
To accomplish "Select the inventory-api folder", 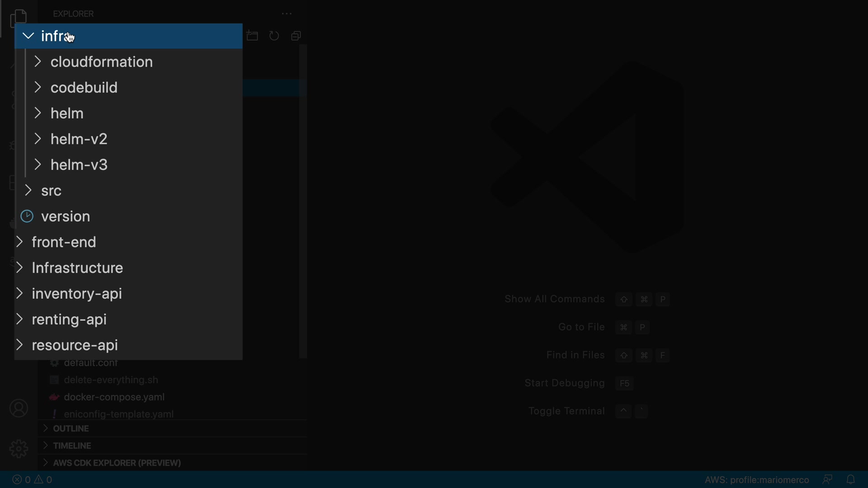I will click(x=77, y=294).
